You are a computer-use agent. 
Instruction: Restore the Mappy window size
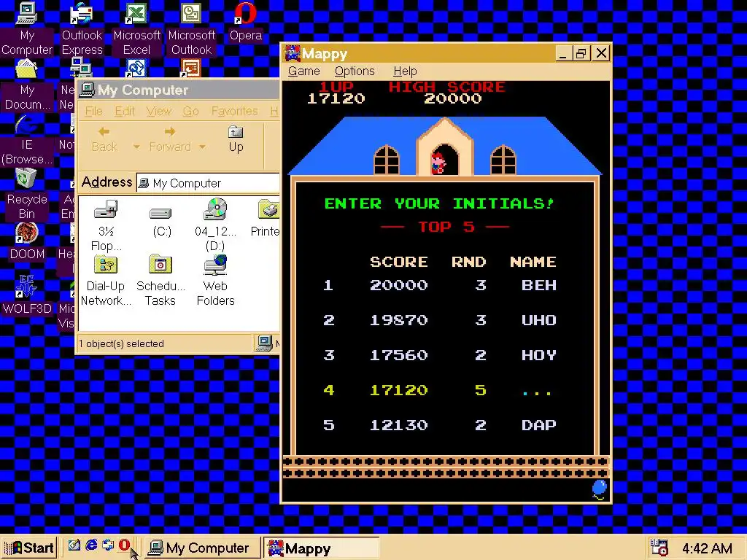pyautogui.click(x=580, y=53)
